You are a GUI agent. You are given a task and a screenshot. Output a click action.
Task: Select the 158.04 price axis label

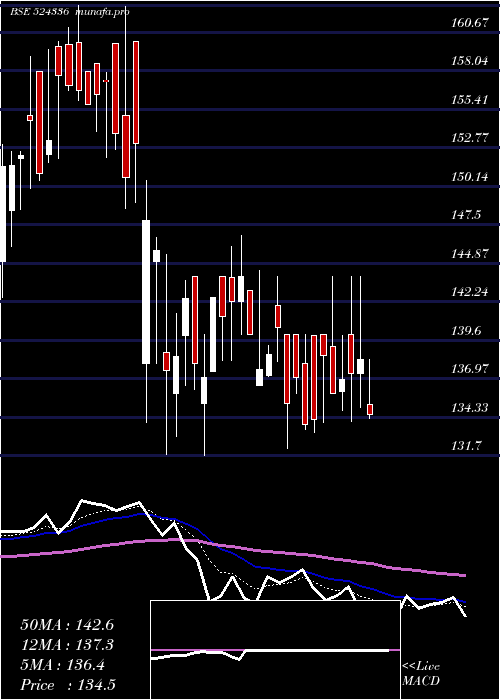point(470,61)
